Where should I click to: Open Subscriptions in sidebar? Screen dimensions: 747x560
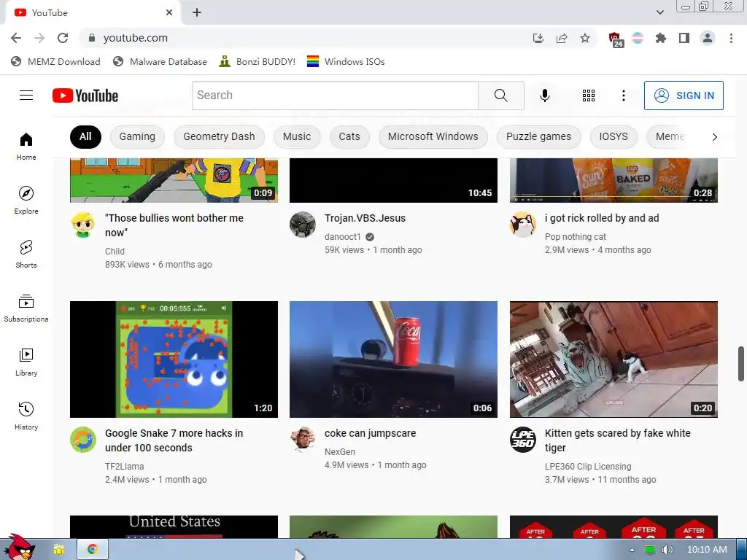pos(26,308)
